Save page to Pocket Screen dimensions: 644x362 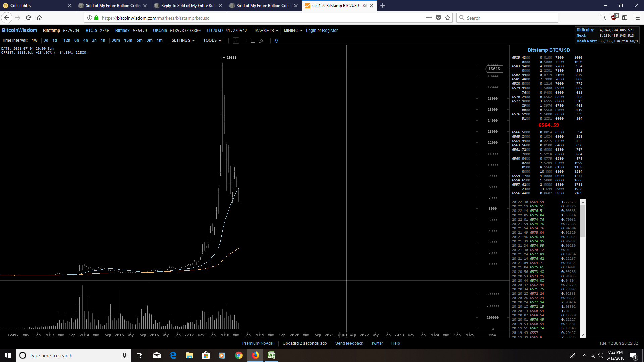click(x=438, y=18)
